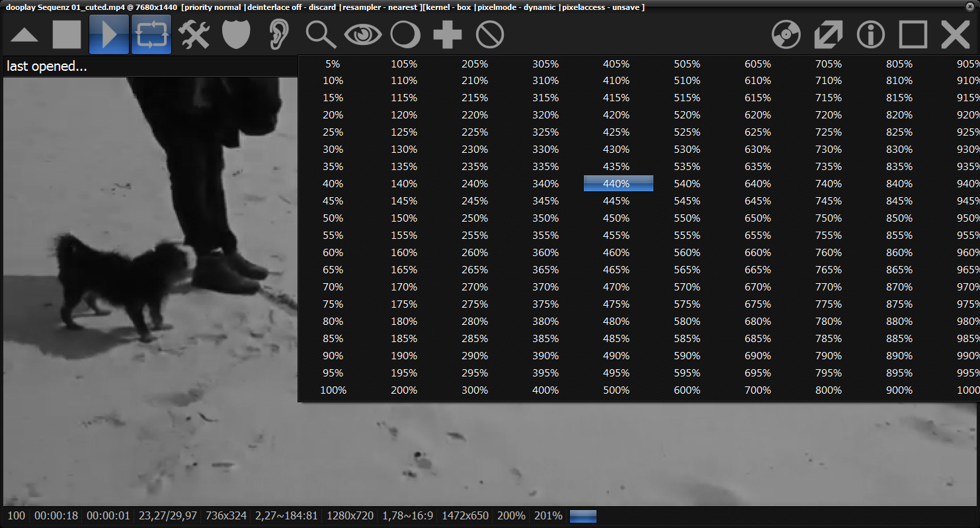
Task: Open the tools wrench and hammer settings
Action: (194, 34)
